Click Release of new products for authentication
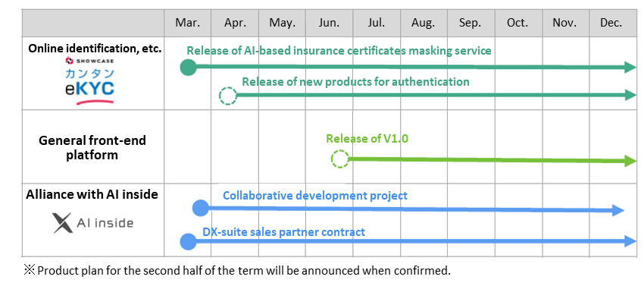 355,81
